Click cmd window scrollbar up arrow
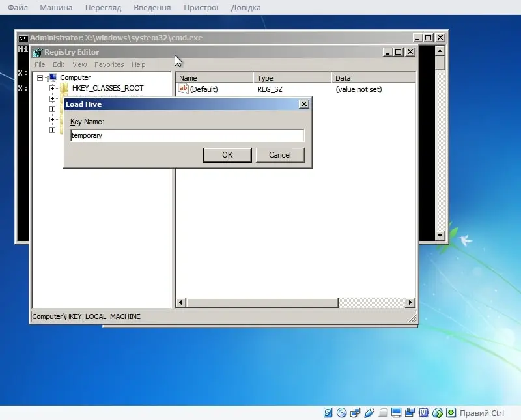The height and width of the screenshot is (420, 521). tap(440, 51)
